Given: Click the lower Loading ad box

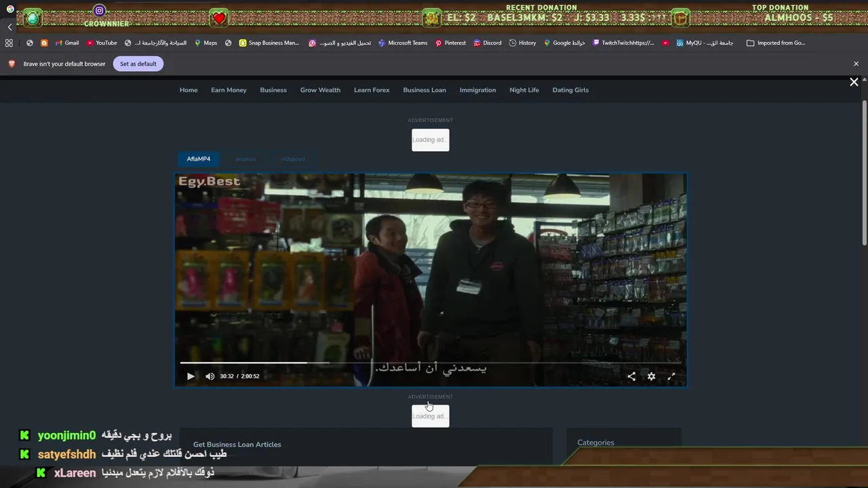Looking at the screenshot, I should (431, 416).
